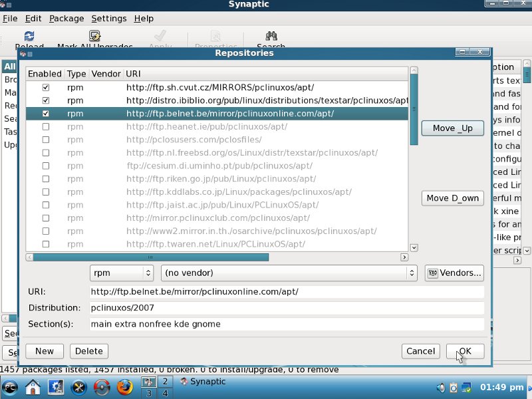Viewport: 532px width, 399px height.
Task: Click the Mark All Upgrades icon
Action: pos(94,37)
